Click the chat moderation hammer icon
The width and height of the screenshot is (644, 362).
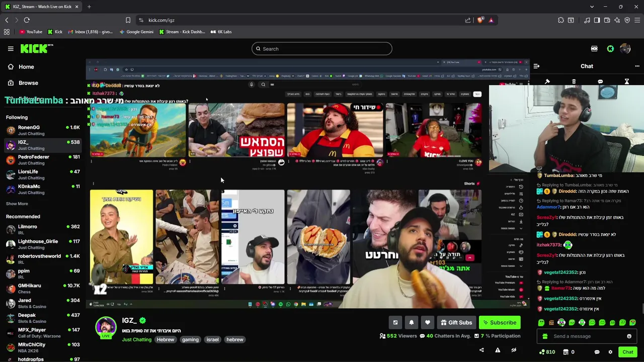pyautogui.click(x=547, y=81)
